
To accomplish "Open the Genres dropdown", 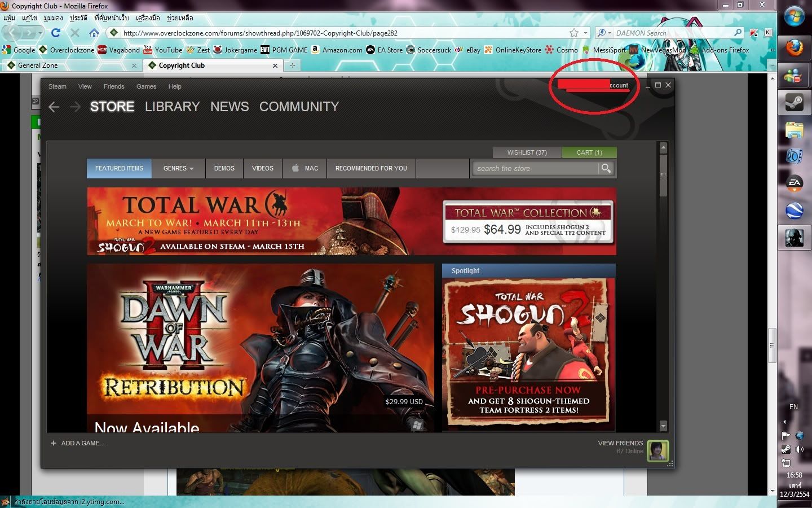I will click(178, 168).
